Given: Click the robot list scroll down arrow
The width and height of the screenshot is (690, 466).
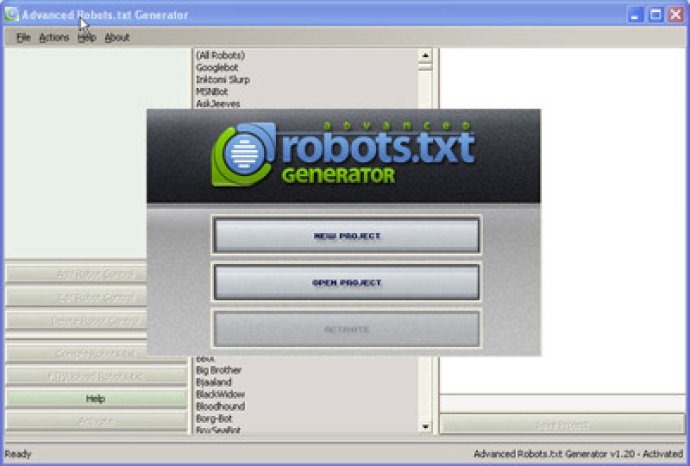Looking at the screenshot, I should [425, 426].
